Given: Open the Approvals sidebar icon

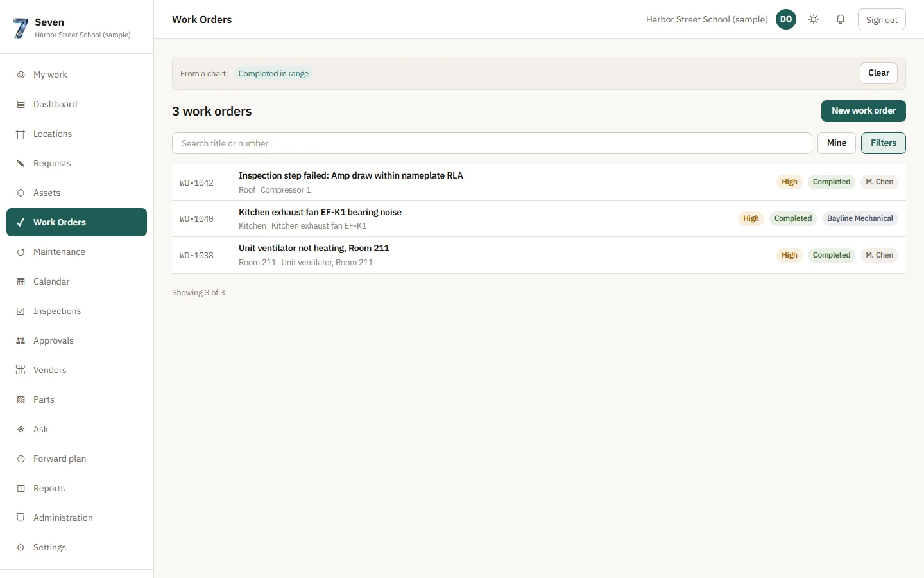Looking at the screenshot, I should pyautogui.click(x=21, y=340).
